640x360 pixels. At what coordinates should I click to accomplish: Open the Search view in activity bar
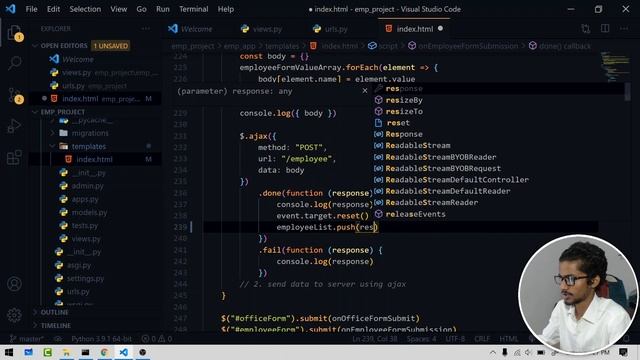14,63
